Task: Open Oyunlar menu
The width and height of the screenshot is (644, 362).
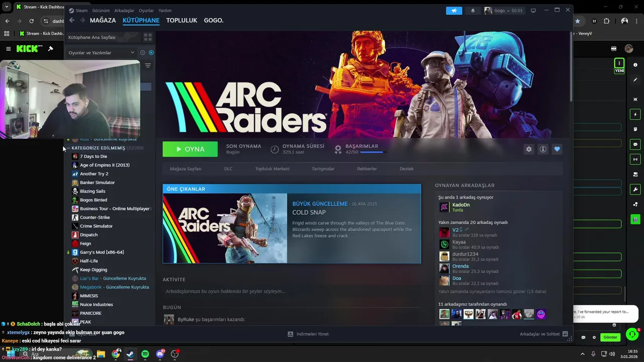Action: click(146, 11)
